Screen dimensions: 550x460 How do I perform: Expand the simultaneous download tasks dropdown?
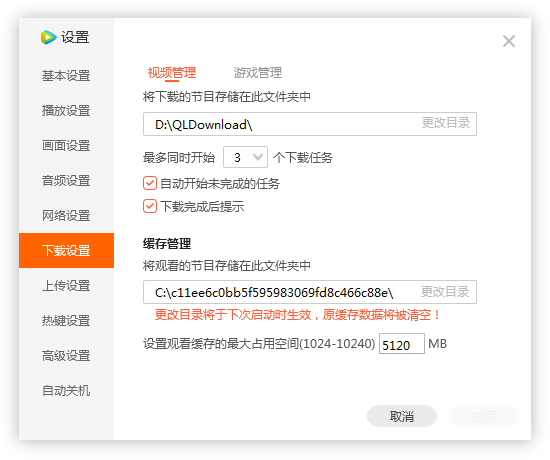(x=245, y=157)
